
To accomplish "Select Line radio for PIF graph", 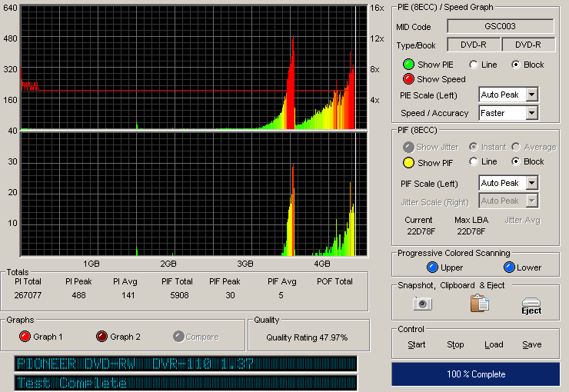I will (473, 161).
